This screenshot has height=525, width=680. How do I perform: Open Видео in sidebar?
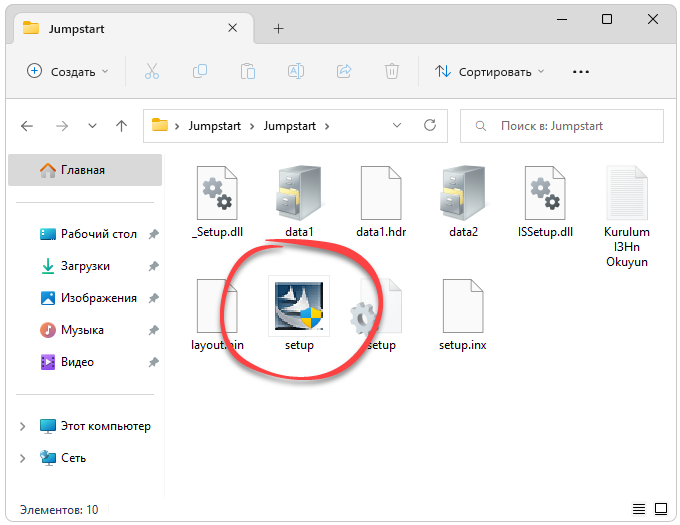67,362
